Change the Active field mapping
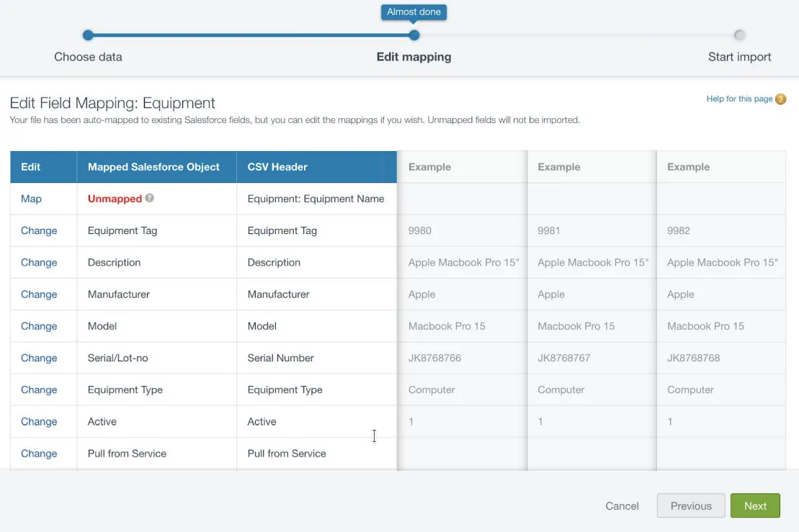 pos(39,422)
